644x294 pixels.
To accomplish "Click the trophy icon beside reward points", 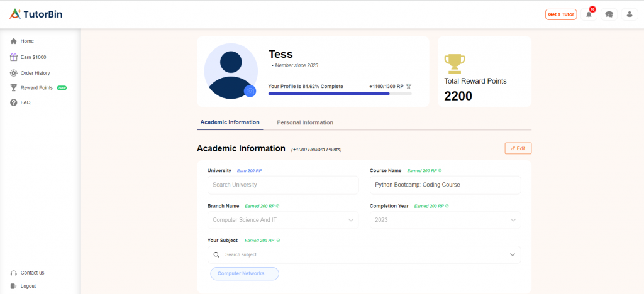I will (454, 62).
